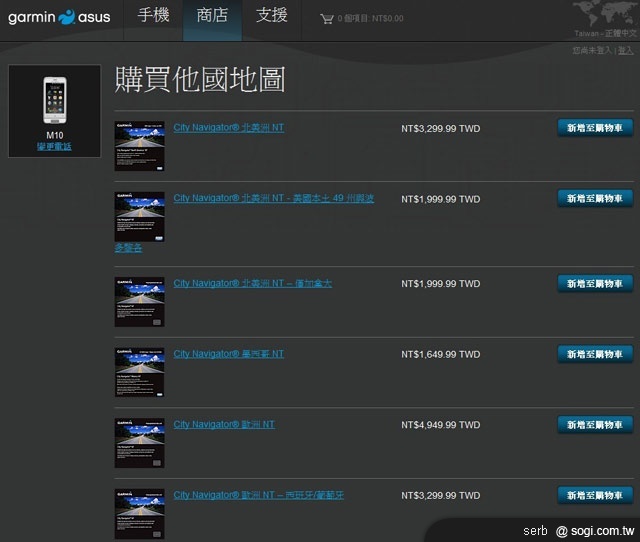Click the Garmin-Asus logo
640x542 pixels.
coord(59,17)
